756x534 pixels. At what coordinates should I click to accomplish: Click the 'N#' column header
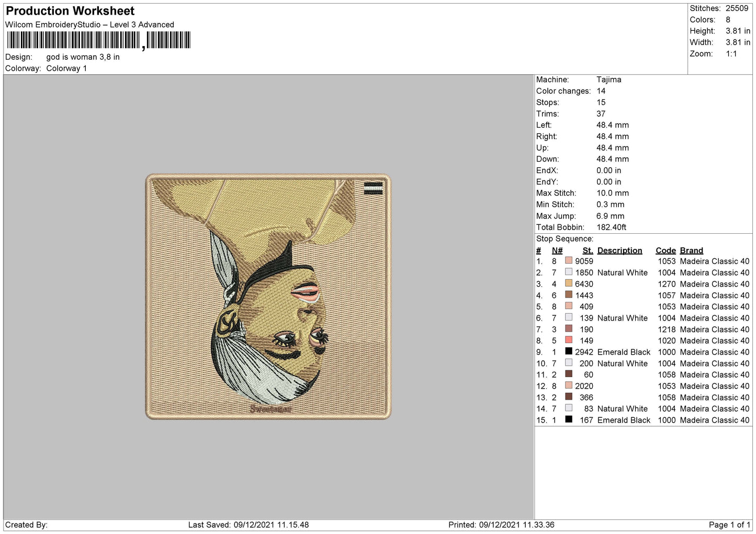pyautogui.click(x=557, y=251)
